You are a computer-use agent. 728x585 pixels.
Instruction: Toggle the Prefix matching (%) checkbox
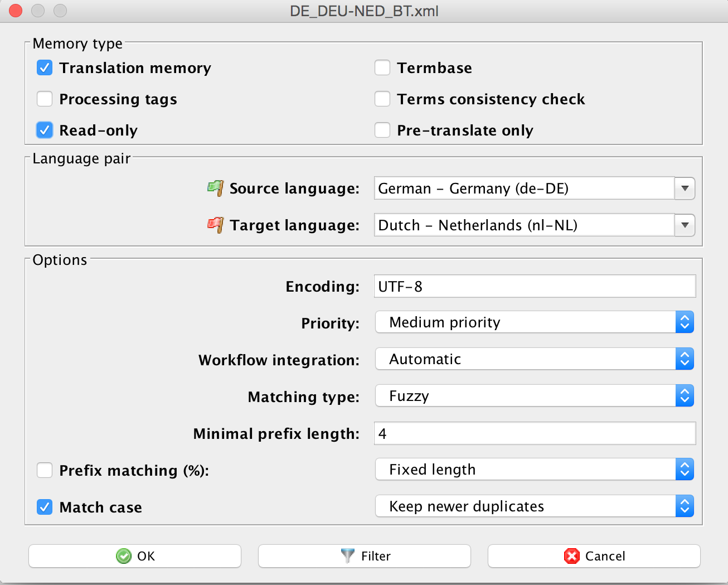[45, 471]
